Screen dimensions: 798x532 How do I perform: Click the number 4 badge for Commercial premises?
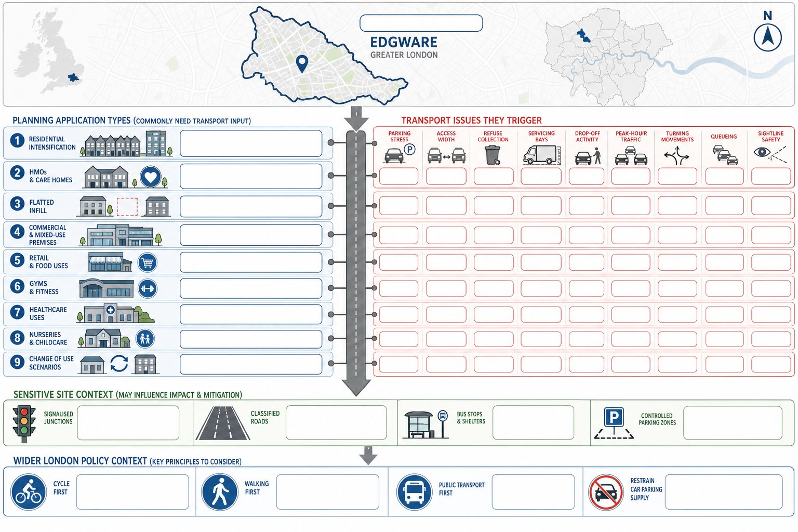17,232
